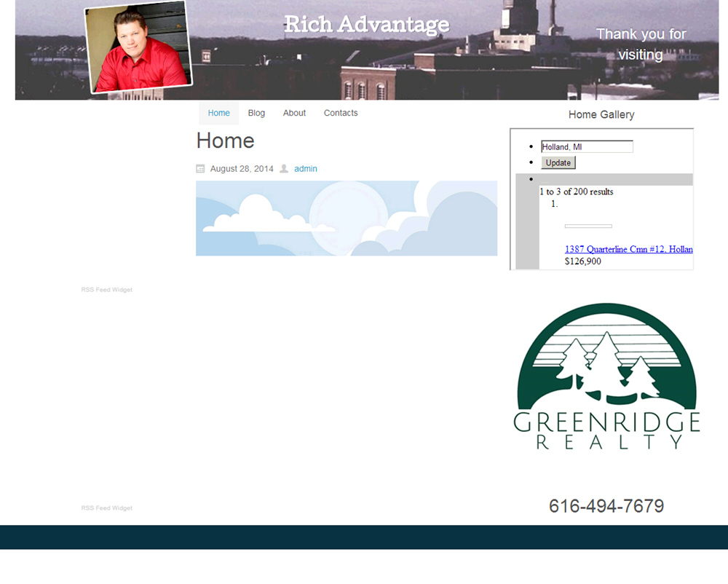Click the August 28, 2014 date text
Viewport: 728px width, 584px height.
242,169
